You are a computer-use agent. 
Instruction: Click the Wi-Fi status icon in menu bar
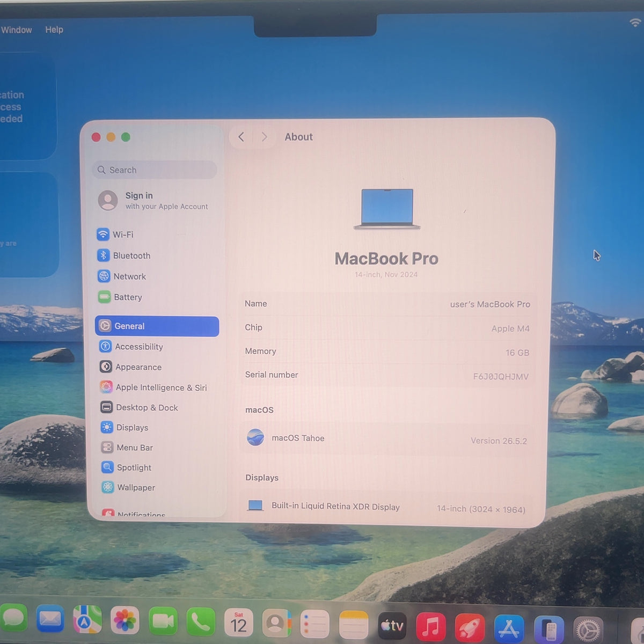tap(636, 23)
